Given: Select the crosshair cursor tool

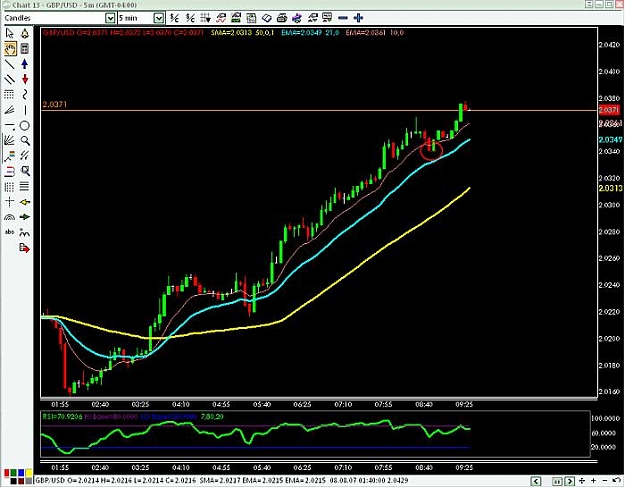Looking at the screenshot, I should tap(10, 202).
